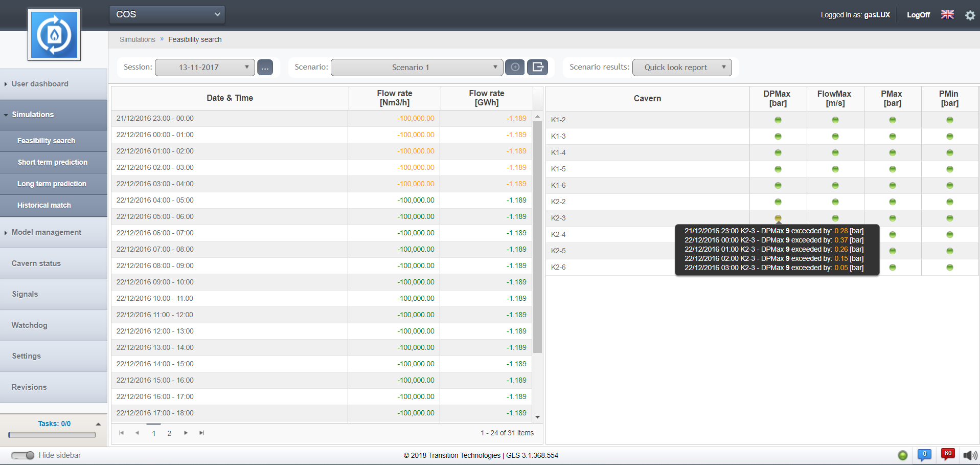Go to page 2 of results
This screenshot has height=465, width=980.
coord(169,433)
